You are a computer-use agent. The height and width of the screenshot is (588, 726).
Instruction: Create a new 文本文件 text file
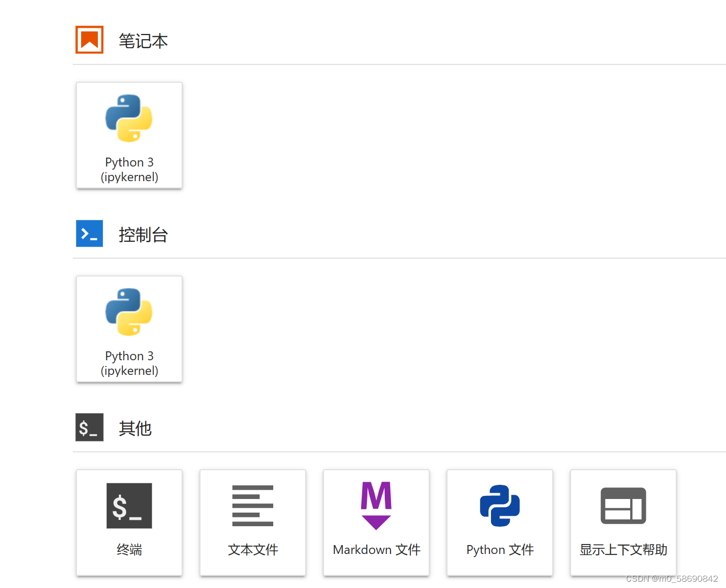253,523
